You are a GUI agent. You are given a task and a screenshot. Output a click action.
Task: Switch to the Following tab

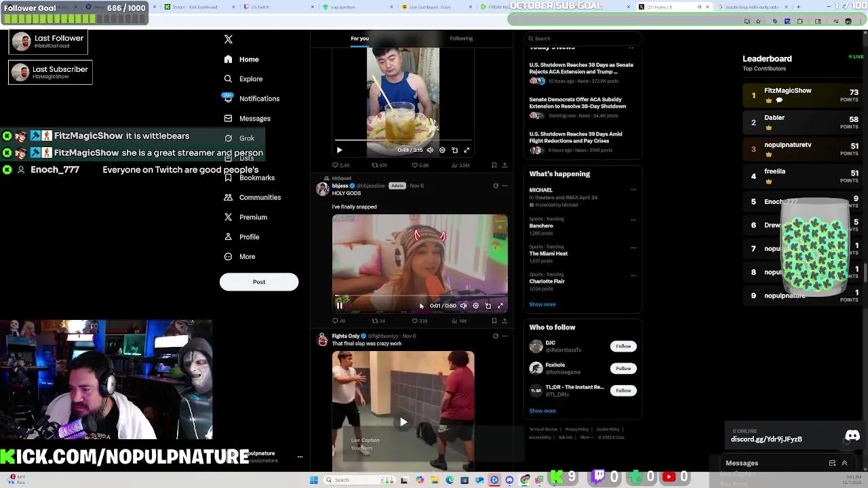461,39
